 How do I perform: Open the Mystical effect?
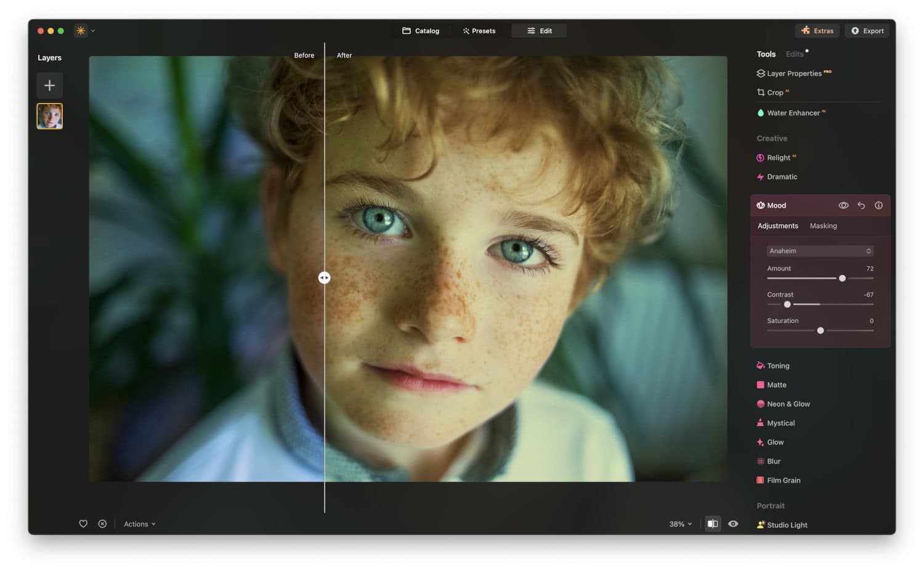pyautogui.click(x=781, y=423)
